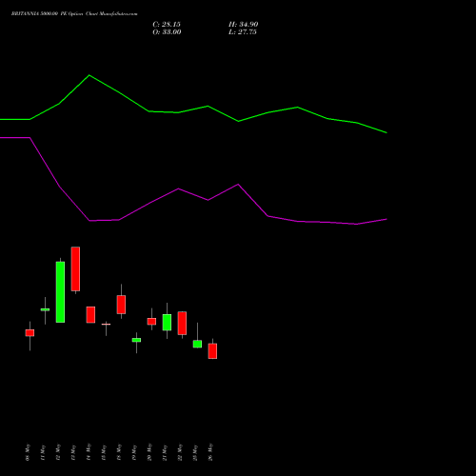
Task: Select the 21 May date label
Action: pos(165,452)
